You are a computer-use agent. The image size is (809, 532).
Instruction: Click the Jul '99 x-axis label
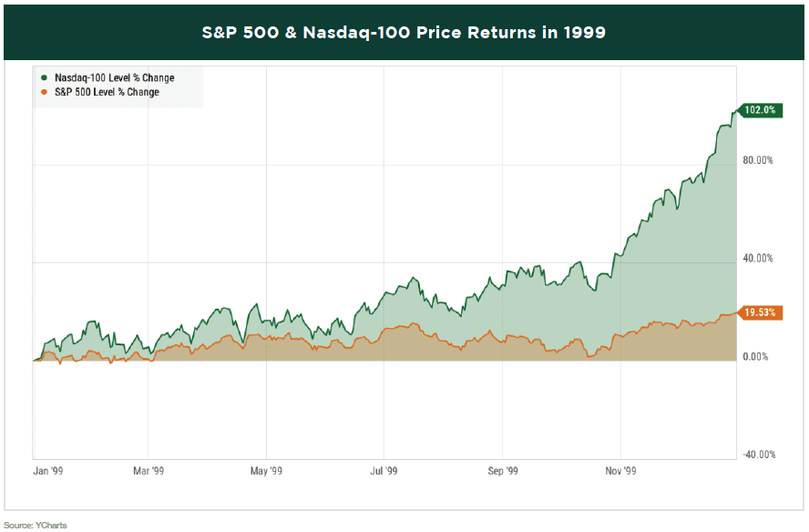pyautogui.click(x=384, y=471)
